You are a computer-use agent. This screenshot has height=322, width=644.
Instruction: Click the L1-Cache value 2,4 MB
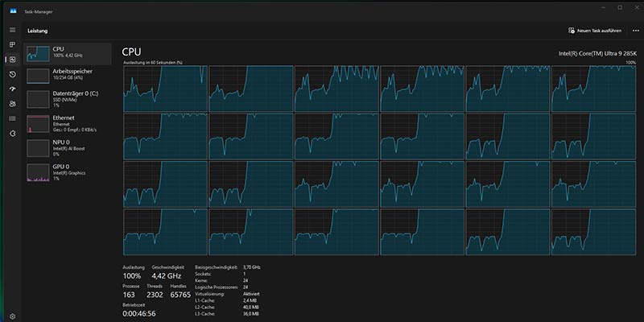click(250, 300)
